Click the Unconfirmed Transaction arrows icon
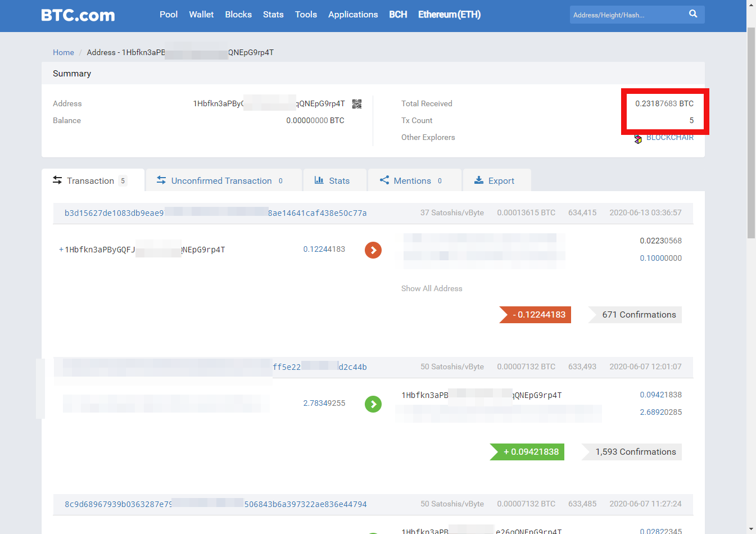The height and width of the screenshot is (534, 756). [x=161, y=180]
